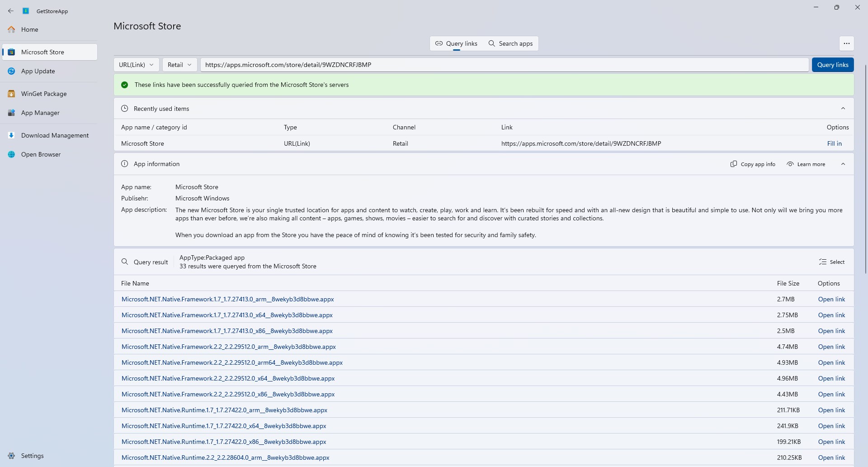Switch to the Search apps tab
868x467 pixels.
click(x=510, y=43)
